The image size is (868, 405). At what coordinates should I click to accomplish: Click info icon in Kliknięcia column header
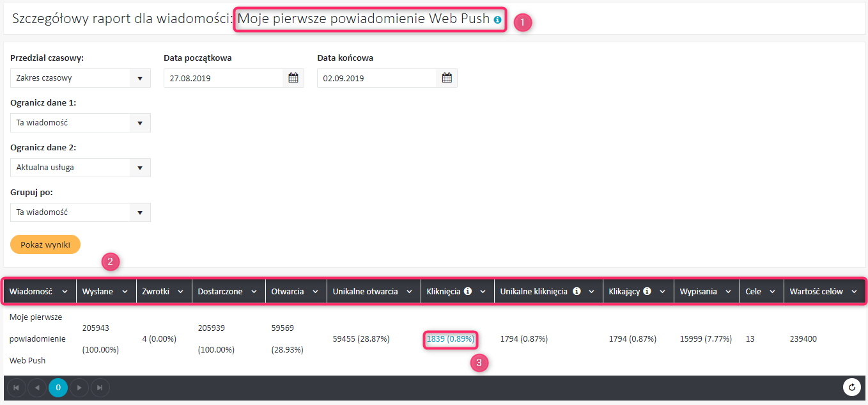[x=468, y=291]
